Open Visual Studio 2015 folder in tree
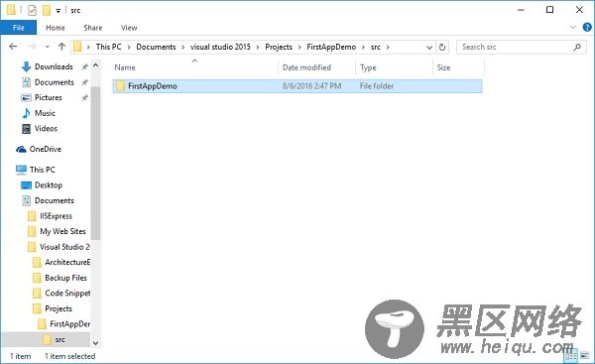The height and width of the screenshot is (364, 595). point(64,247)
